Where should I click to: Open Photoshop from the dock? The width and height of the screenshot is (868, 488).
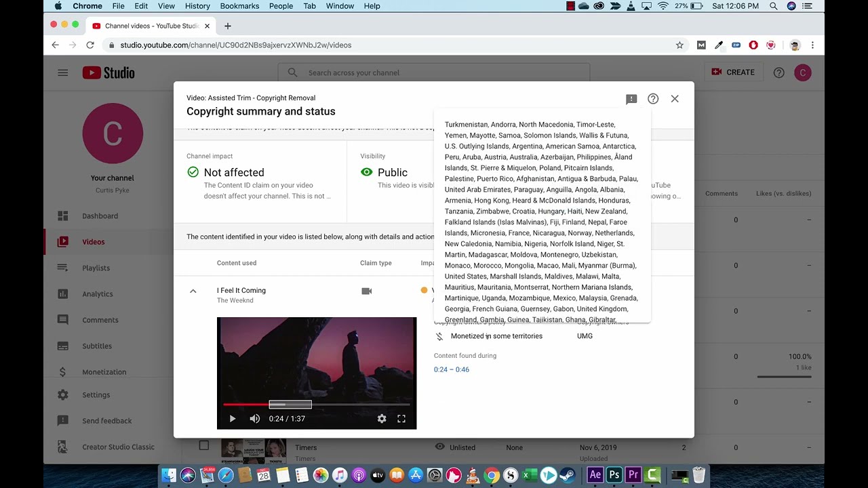click(x=614, y=475)
